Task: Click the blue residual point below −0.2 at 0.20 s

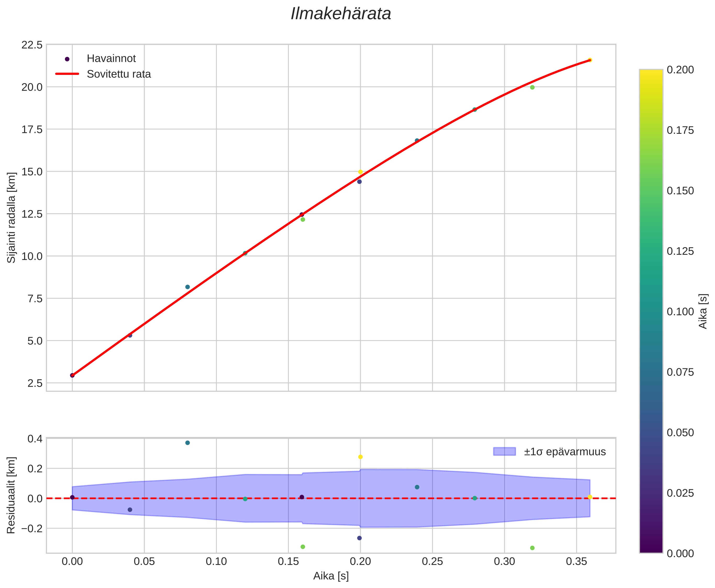Action: coord(359,538)
